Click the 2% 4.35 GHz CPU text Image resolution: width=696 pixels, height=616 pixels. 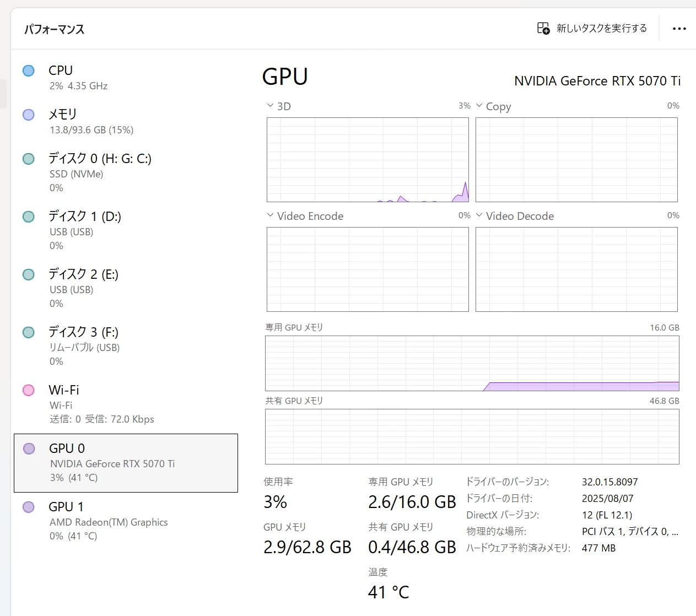coord(78,86)
